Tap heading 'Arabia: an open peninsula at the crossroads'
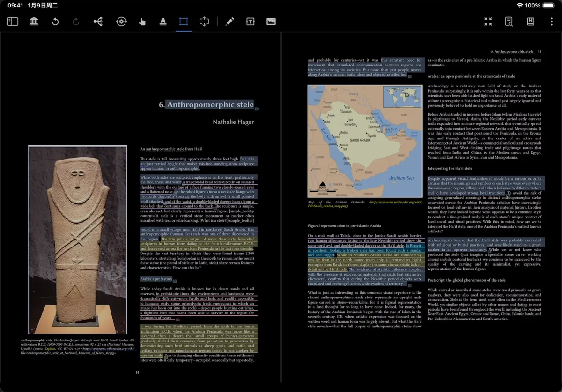Viewport: 562px width, 392px height. (x=471, y=76)
